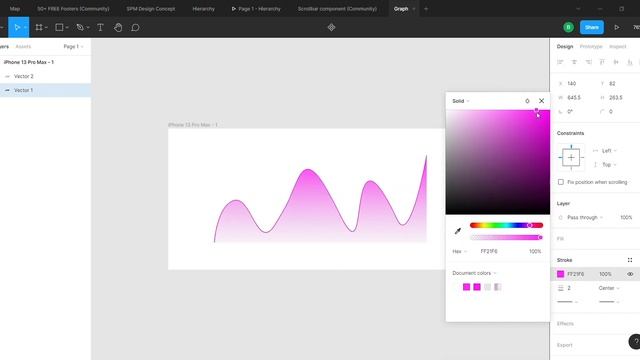Switch to the Prototype tab

[x=591, y=47]
